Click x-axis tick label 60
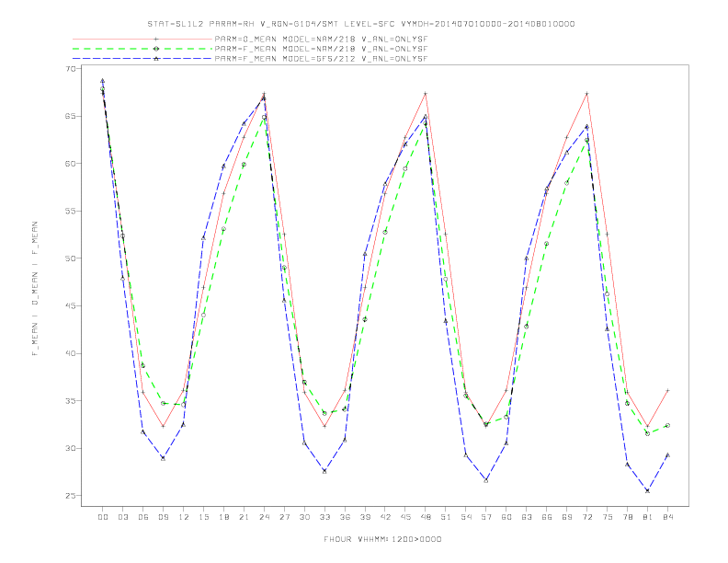This screenshot has height=563, width=728. 506,517
